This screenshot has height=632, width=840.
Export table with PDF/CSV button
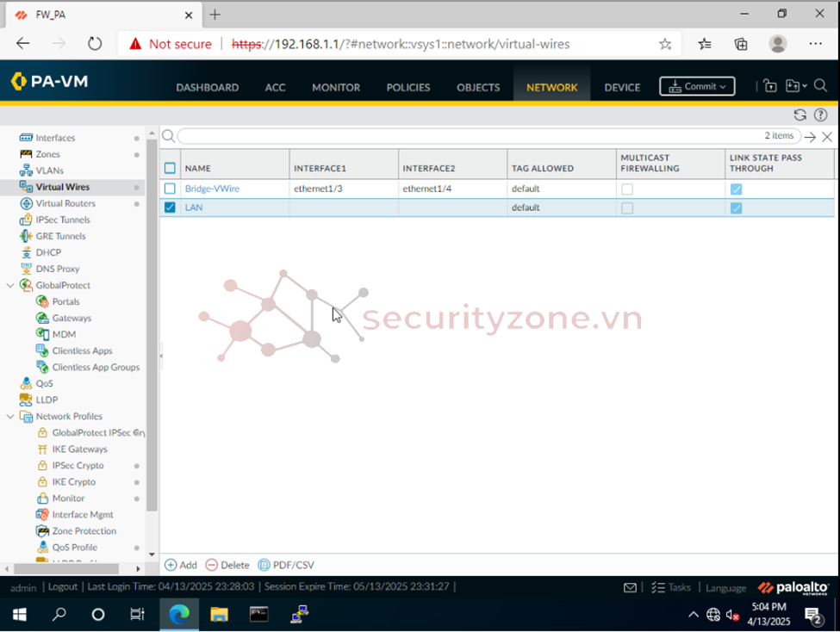(286, 565)
